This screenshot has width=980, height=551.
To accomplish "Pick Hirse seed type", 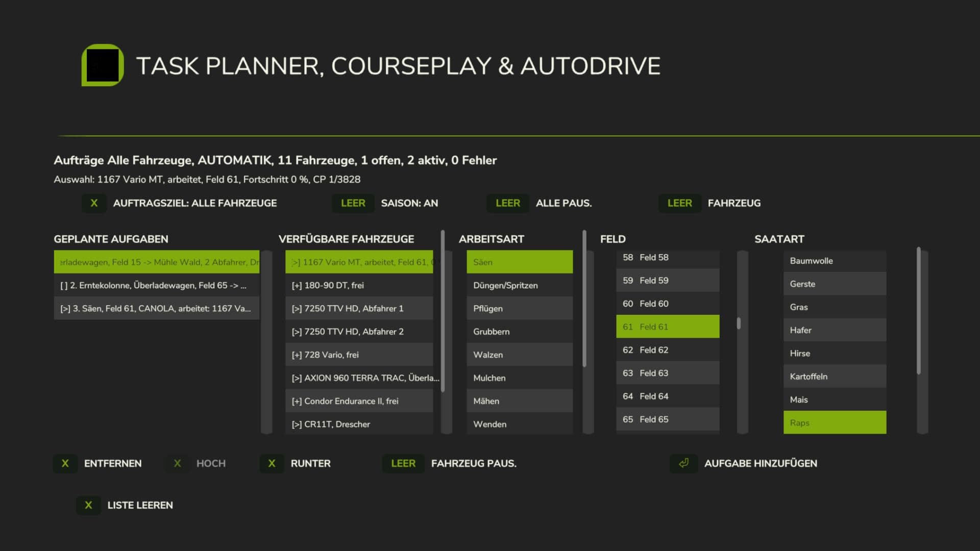I will coord(835,353).
